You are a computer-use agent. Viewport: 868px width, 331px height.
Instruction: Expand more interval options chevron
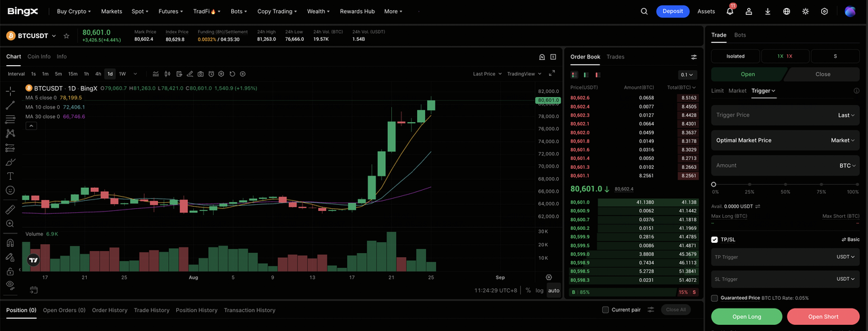[136, 74]
